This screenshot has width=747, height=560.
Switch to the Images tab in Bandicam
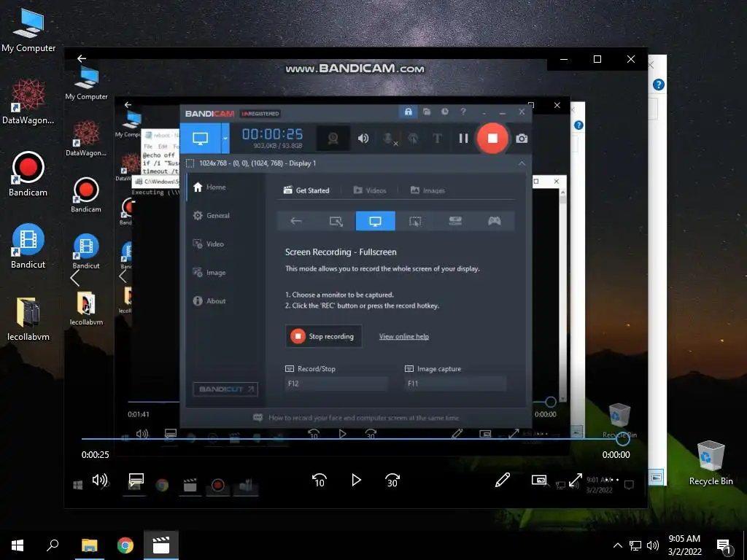(x=427, y=190)
